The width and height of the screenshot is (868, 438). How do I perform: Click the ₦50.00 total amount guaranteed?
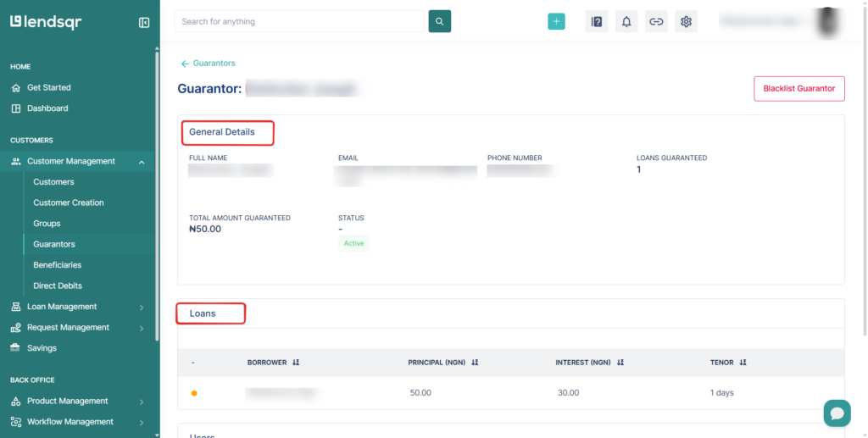point(205,229)
